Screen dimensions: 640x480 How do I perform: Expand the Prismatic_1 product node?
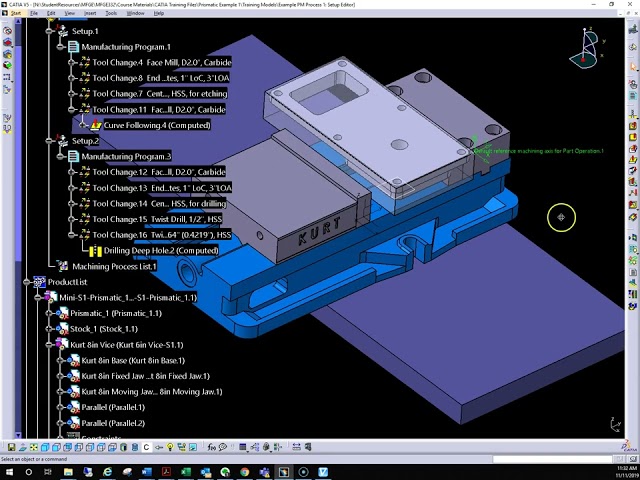click(x=49, y=313)
